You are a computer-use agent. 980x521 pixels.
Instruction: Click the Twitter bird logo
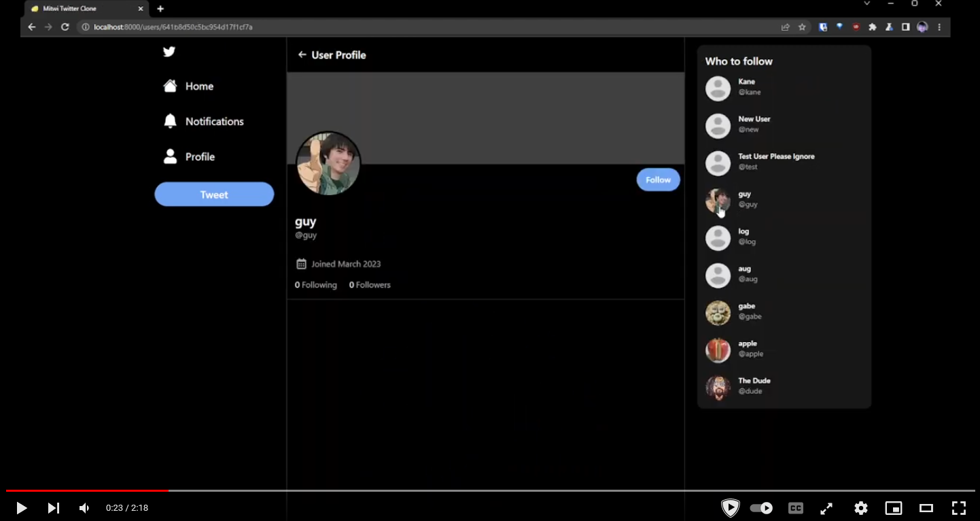(x=169, y=52)
